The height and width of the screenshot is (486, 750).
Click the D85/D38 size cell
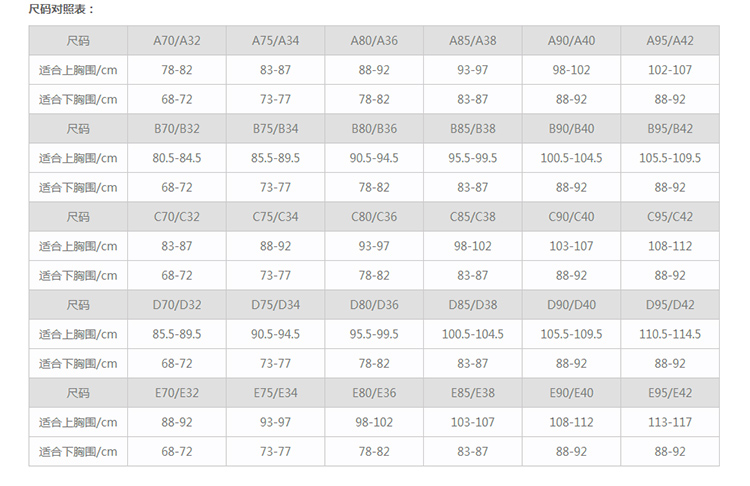tap(473, 305)
